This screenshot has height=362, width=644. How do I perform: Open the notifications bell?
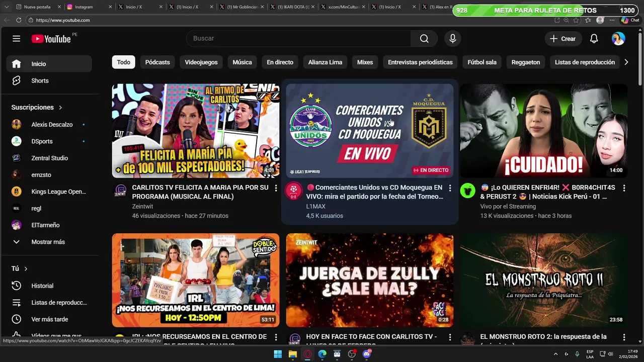(x=594, y=39)
